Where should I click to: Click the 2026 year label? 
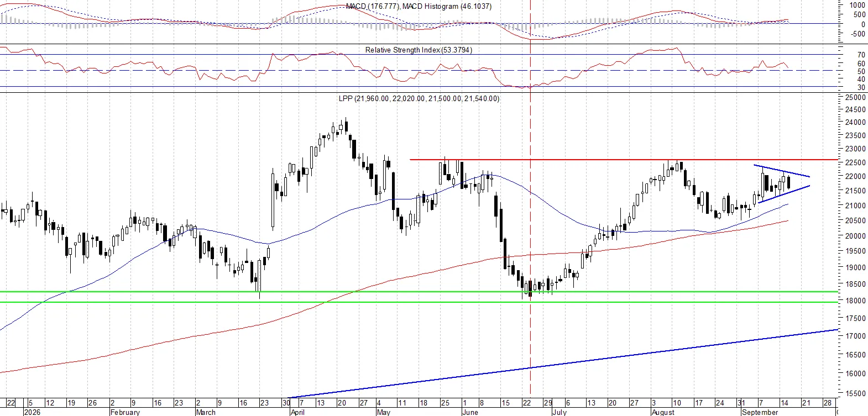click(32, 412)
